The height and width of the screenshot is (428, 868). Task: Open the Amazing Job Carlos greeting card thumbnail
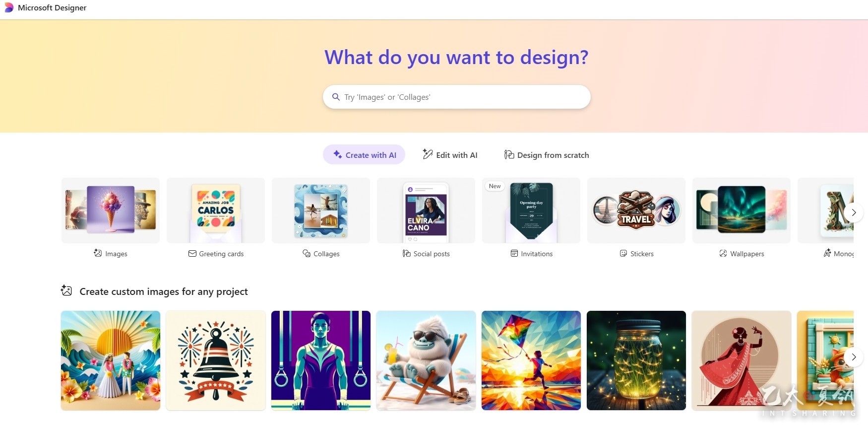(216, 211)
